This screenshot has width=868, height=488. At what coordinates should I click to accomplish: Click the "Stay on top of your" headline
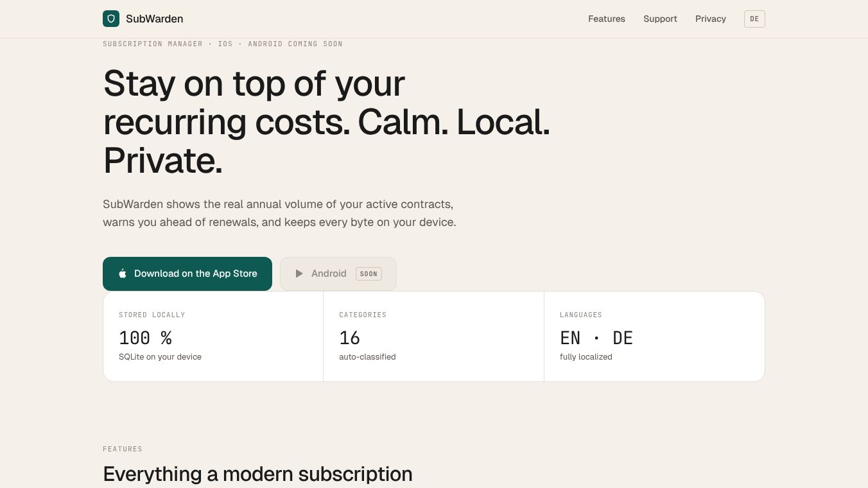pyautogui.click(x=254, y=83)
